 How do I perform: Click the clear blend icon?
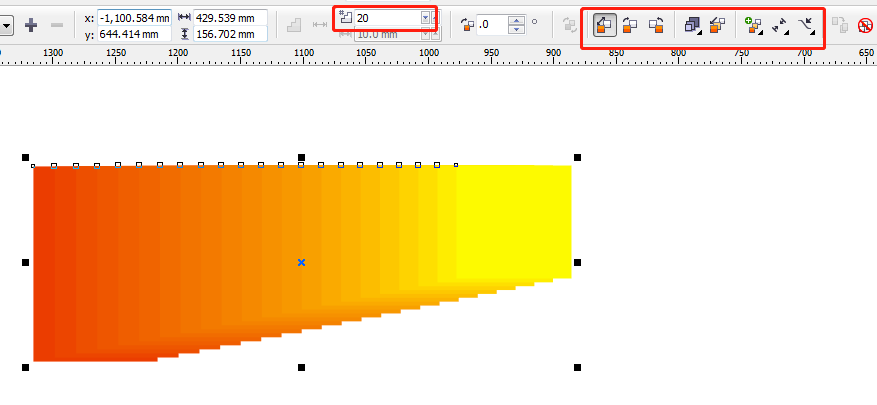pyautogui.click(x=866, y=25)
